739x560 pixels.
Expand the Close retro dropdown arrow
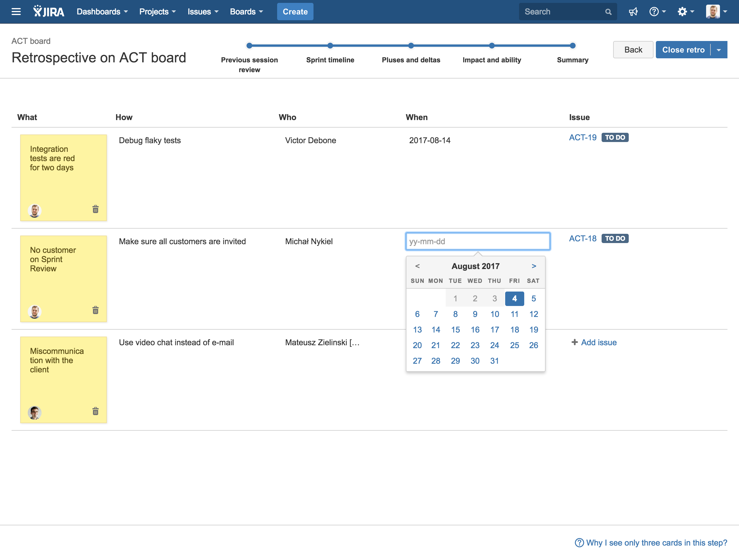[x=719, y=50]
